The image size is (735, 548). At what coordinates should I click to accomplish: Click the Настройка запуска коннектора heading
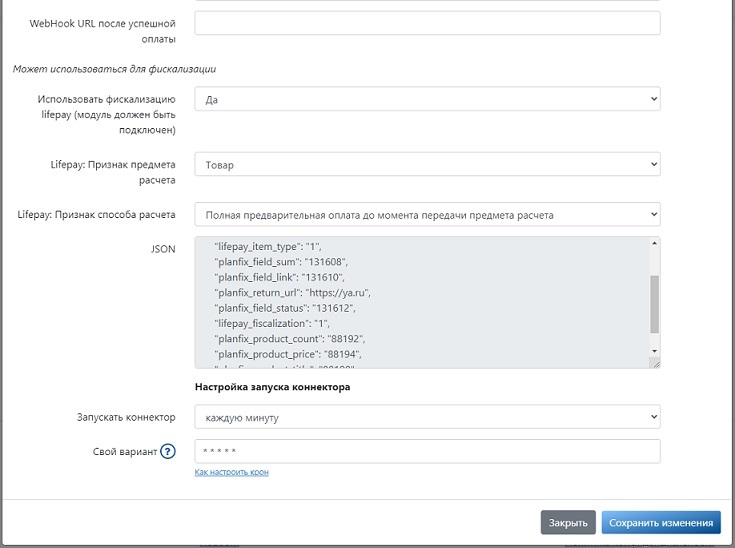tap(272, 387)
